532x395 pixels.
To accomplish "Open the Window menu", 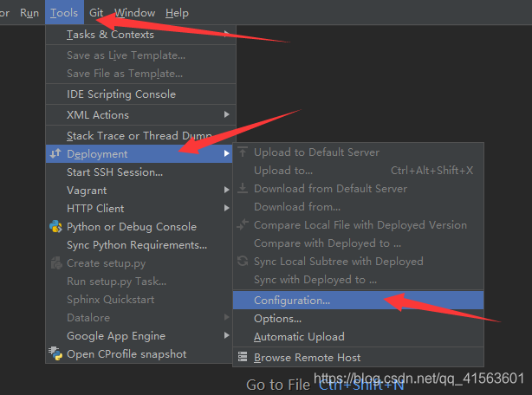I will point(134,13).
